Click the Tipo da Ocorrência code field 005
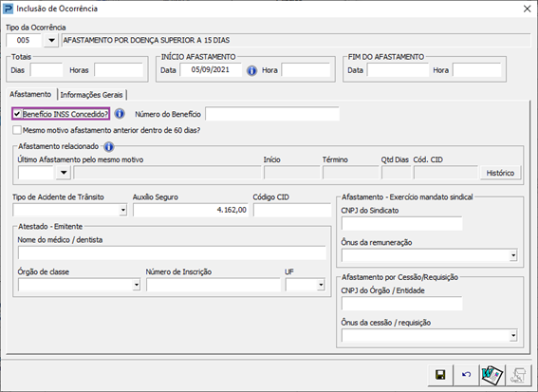The height and width of the screenshot is (392, 538). click(24, 40)
